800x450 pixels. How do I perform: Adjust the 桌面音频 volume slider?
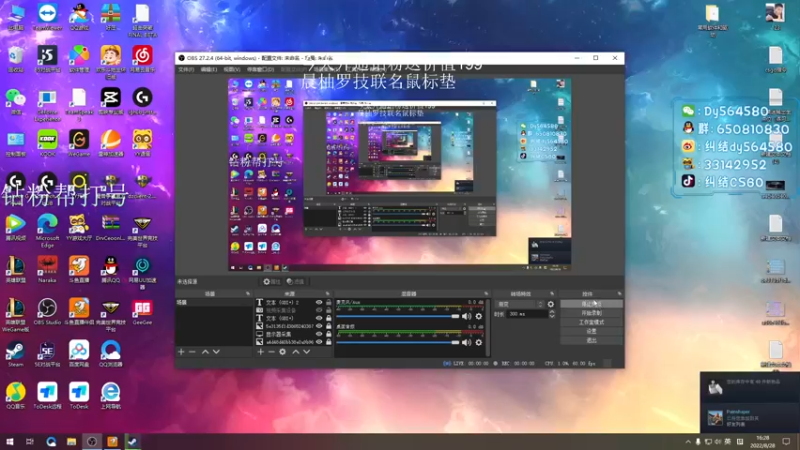coord(398,342)
